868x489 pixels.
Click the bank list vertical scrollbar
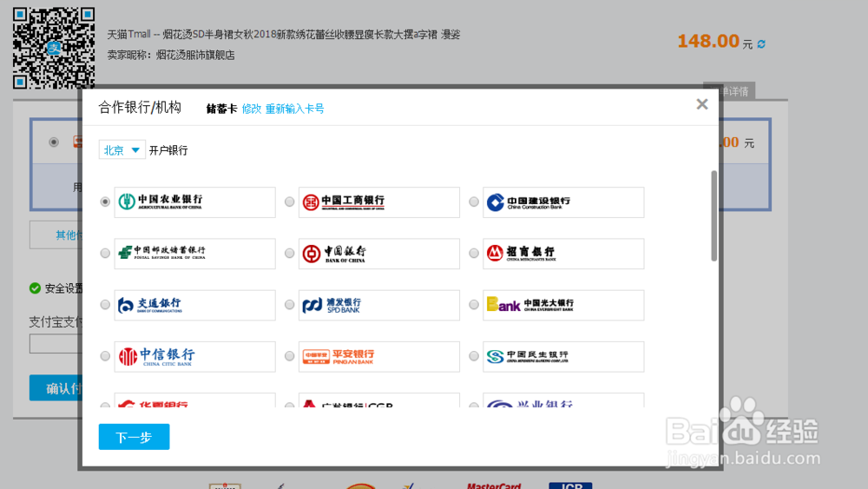[x=714, y=215]
